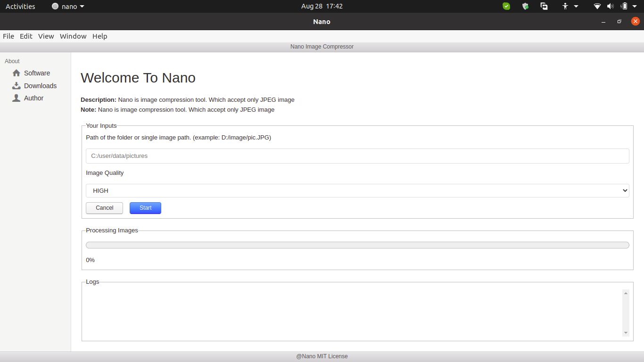
Task: Open the File menu
Action: [8, 36]
